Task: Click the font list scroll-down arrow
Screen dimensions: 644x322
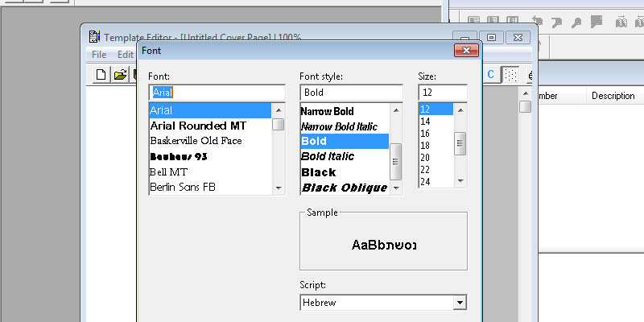Action: [x=278, y=188]
